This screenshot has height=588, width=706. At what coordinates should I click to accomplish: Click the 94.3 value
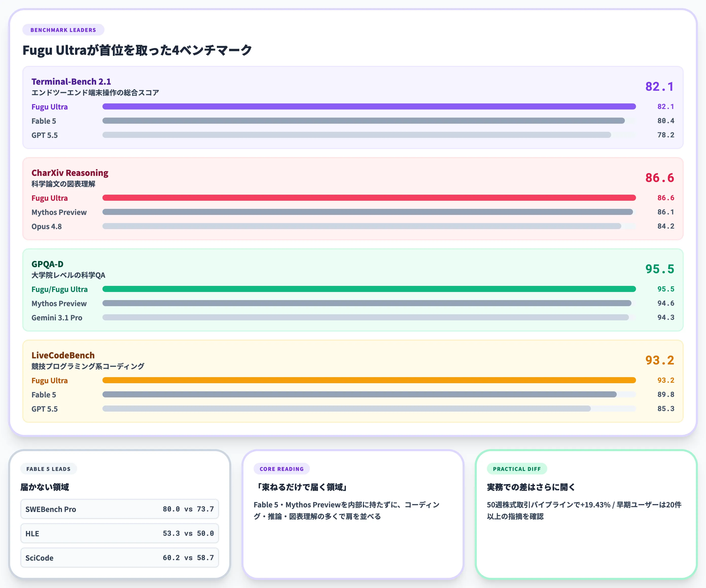[666, 317]
